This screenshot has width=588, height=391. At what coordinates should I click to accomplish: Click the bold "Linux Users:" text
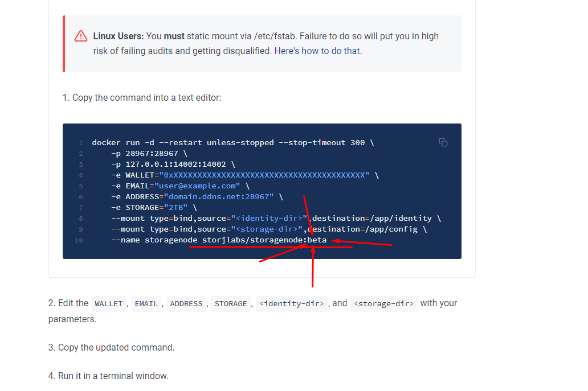click(x=119, y=36)
